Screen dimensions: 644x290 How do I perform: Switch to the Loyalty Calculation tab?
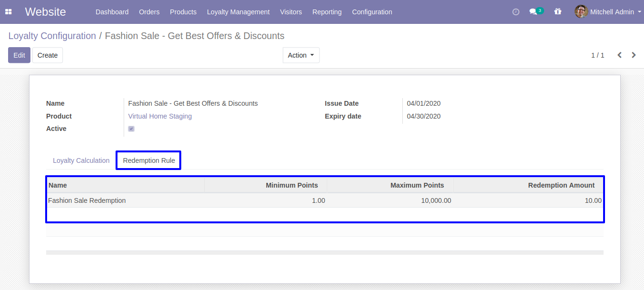coord(81,160)
